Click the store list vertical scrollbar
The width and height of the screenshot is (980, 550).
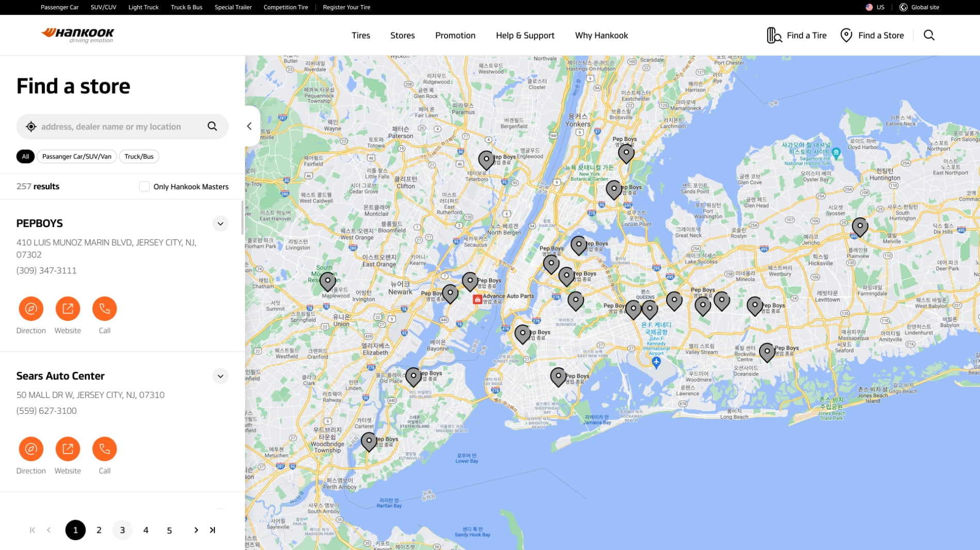tap(243, 218)
